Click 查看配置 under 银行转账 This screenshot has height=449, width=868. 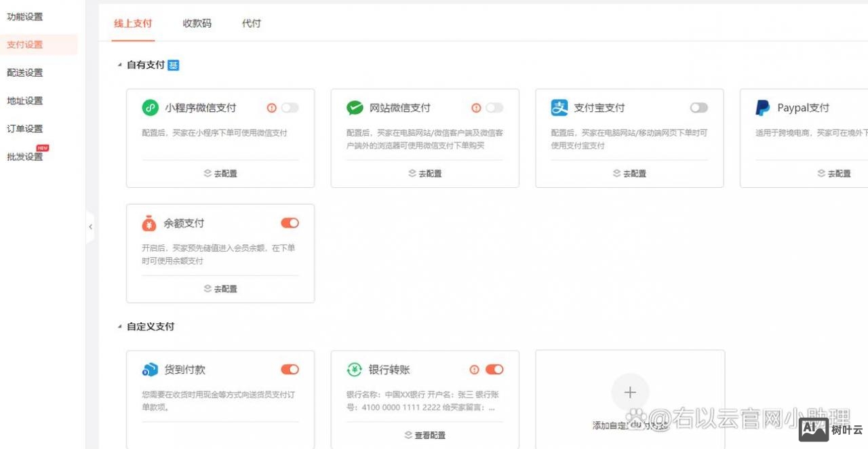click(425, 435)
